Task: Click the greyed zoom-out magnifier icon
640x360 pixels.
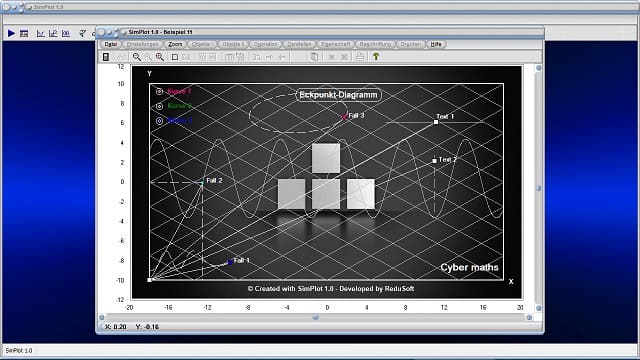Action: click(148, 57)
